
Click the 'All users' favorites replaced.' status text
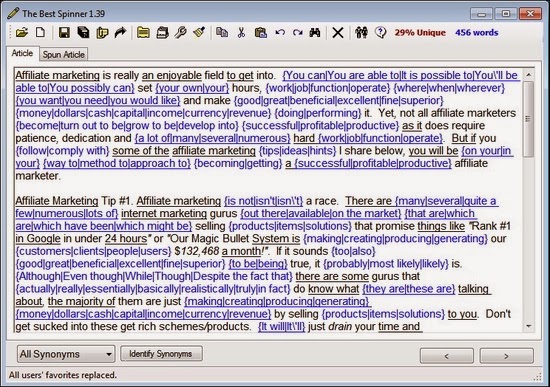click(63, 375)
